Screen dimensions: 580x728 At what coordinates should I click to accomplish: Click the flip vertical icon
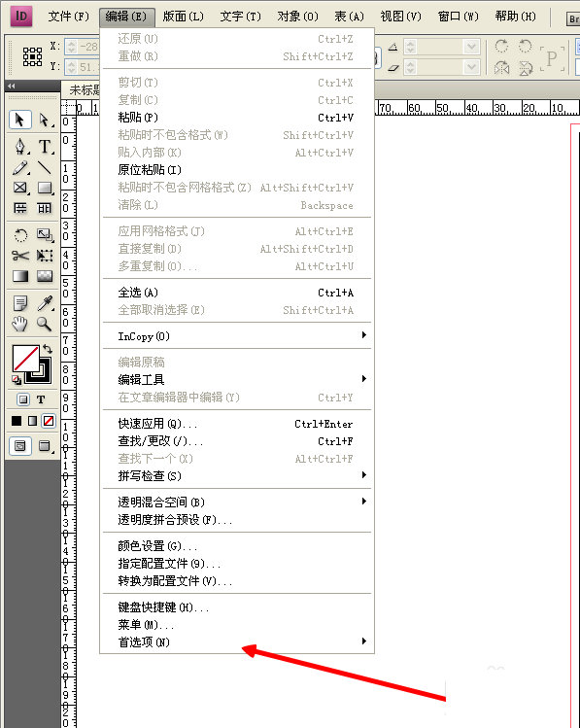pos(526,68)
